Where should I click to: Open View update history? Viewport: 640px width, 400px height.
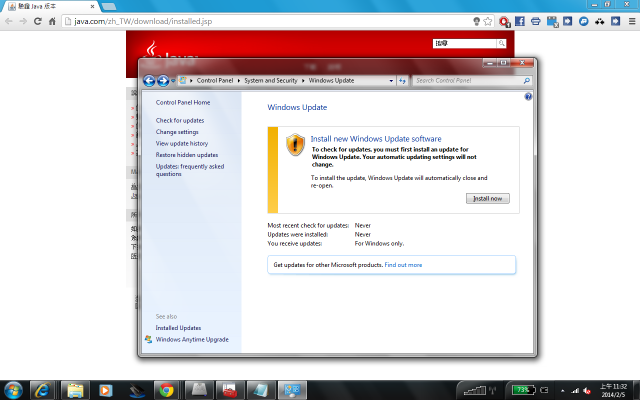coord(182,143)
